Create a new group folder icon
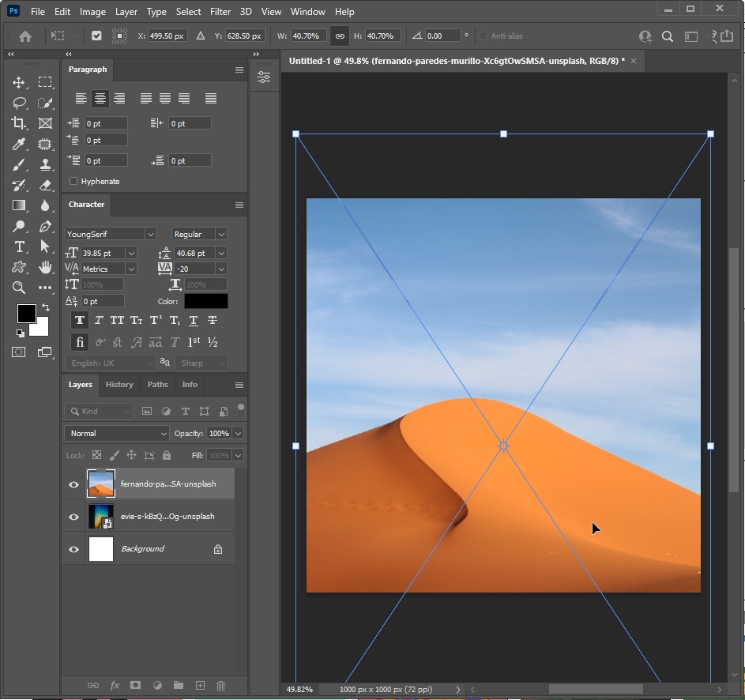 (179, 685)
